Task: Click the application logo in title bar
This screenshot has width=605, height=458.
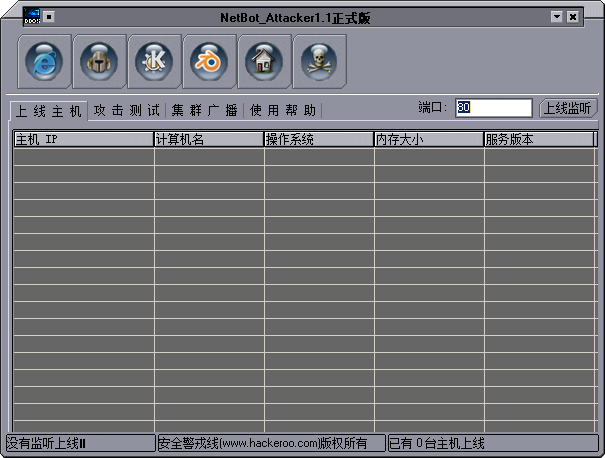Action: 31,17
